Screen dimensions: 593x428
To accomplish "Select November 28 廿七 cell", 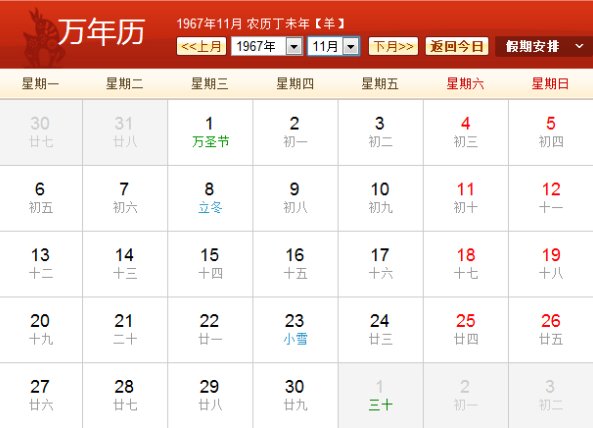I will click(125, 395).
